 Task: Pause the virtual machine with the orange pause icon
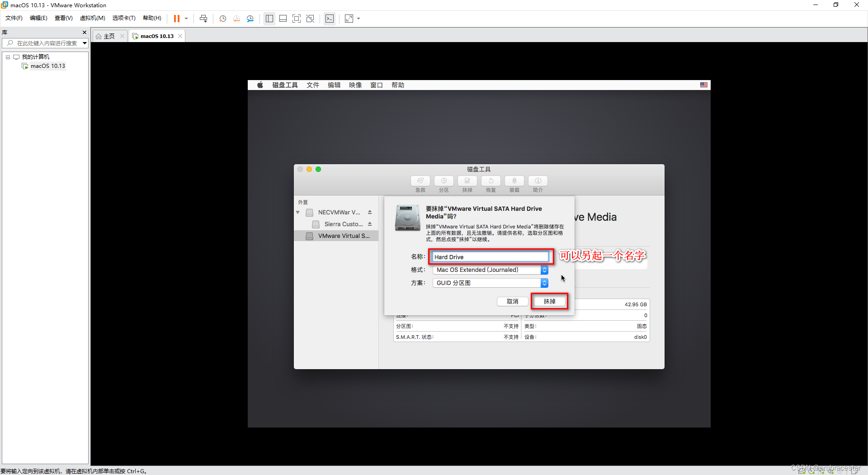[x=177, y=19]
